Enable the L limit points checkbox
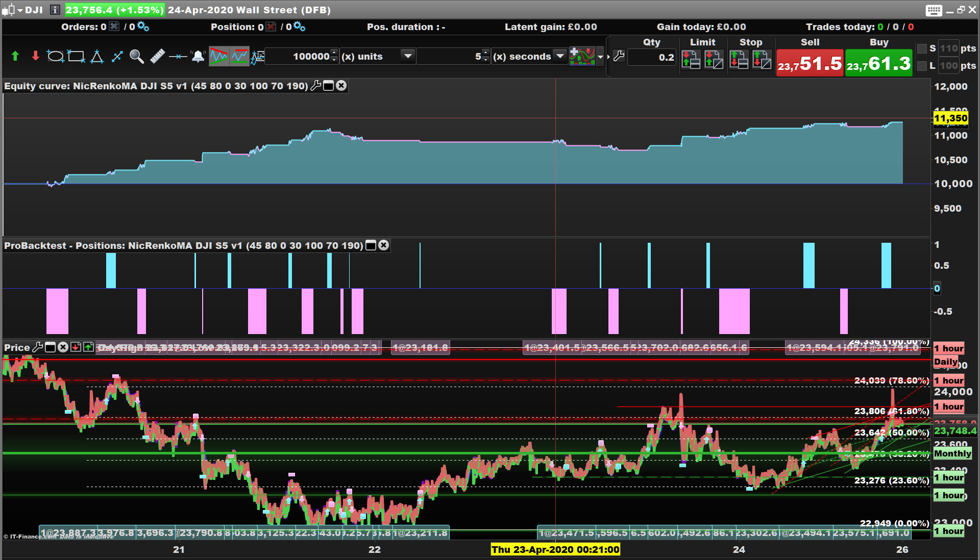Viewport: 980px width, 560px height. point(922,66)
